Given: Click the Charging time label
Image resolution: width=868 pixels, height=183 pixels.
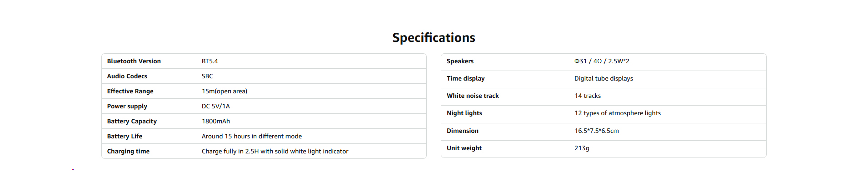Looking at the screenshot, I should click(x=128, y=151).
